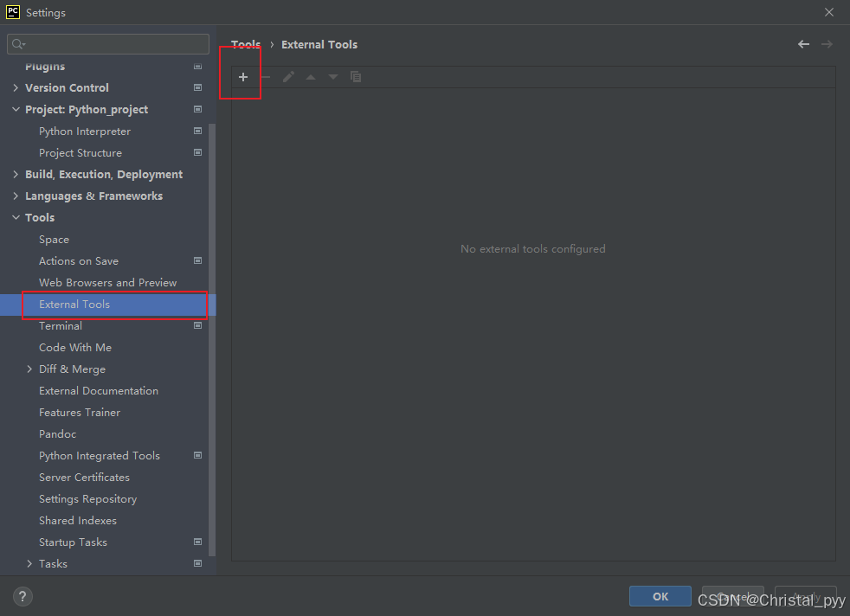Close the Settings dialog
This screenshot has width=850, height=616.
point(829,12)
